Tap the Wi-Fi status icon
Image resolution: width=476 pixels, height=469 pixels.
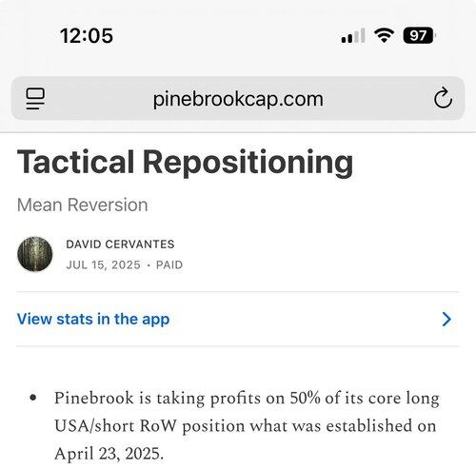(x=384, y=35)
